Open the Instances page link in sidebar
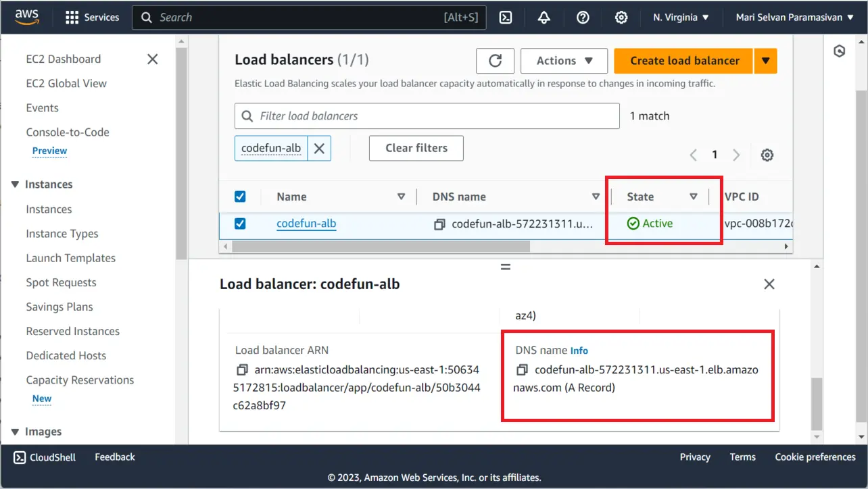The width and height of the screenshot is (868, 489). pos(49,209)
